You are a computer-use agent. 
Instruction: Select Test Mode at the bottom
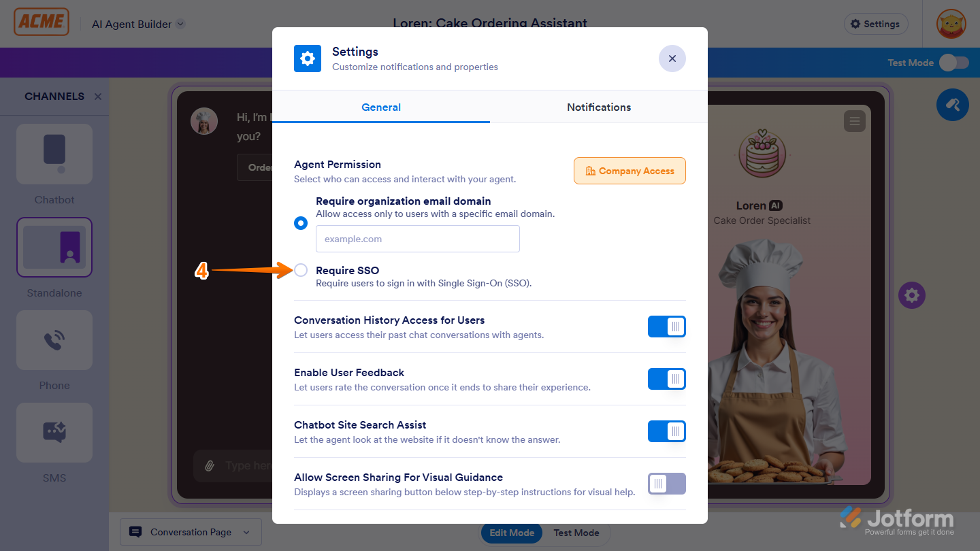pos(576,533)
